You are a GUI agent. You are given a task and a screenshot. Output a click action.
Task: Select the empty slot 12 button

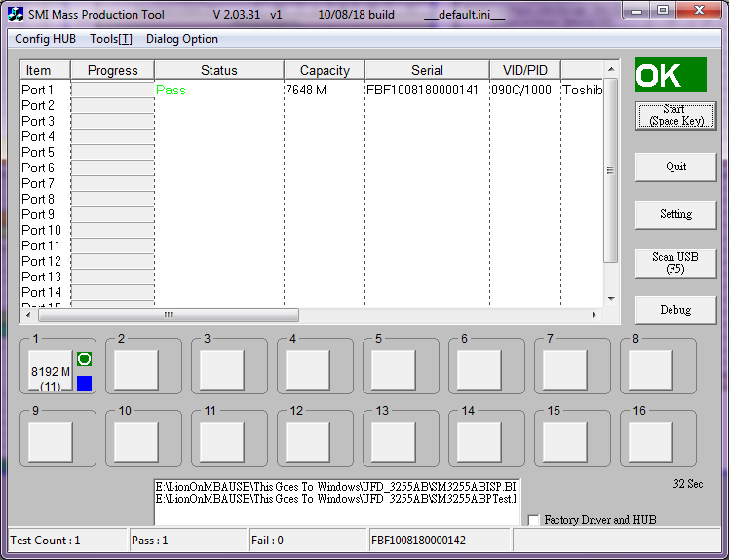[308, 442]
